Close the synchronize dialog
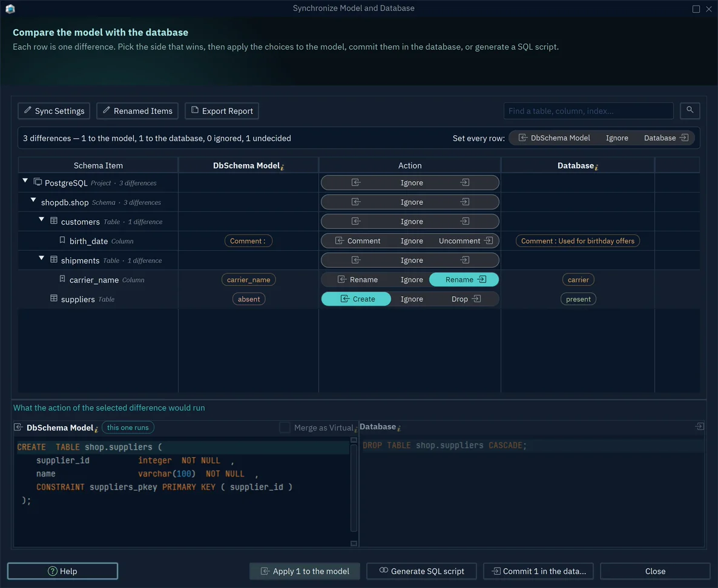Image resolution: width=718 pixels, height=588 pixels. coord(655,571)
